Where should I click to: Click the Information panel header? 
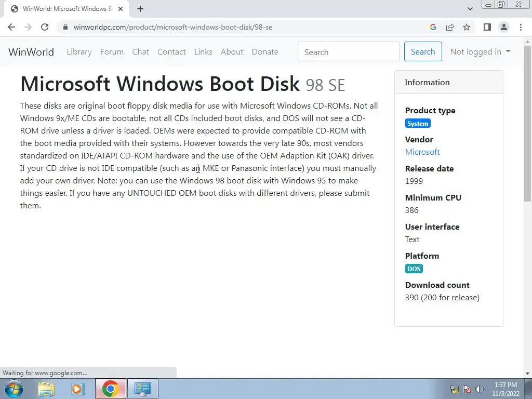(x=448, y=82)
